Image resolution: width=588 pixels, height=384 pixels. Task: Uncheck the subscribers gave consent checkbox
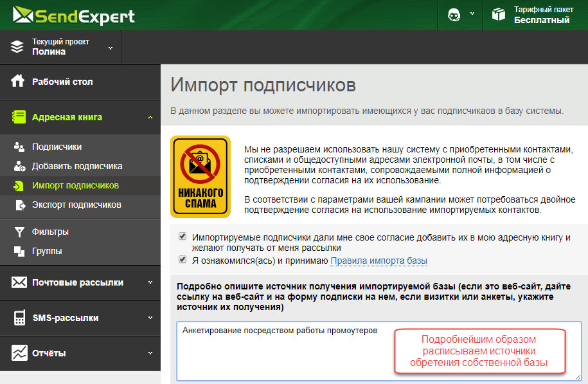point(183,236)
